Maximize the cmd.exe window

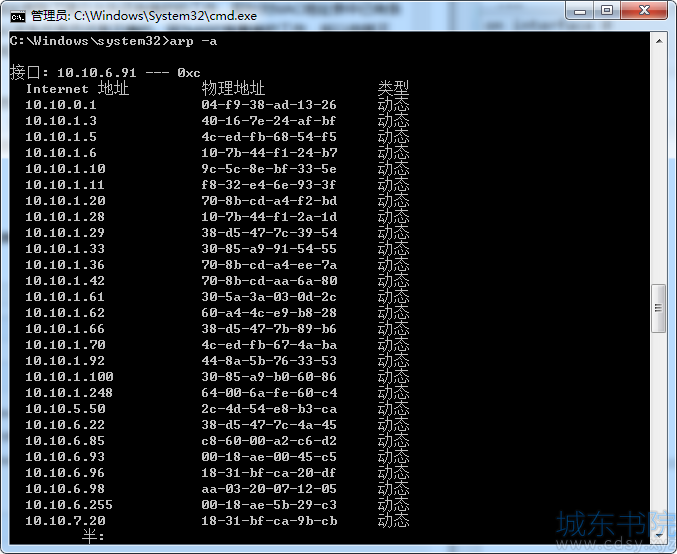(607, 11)
